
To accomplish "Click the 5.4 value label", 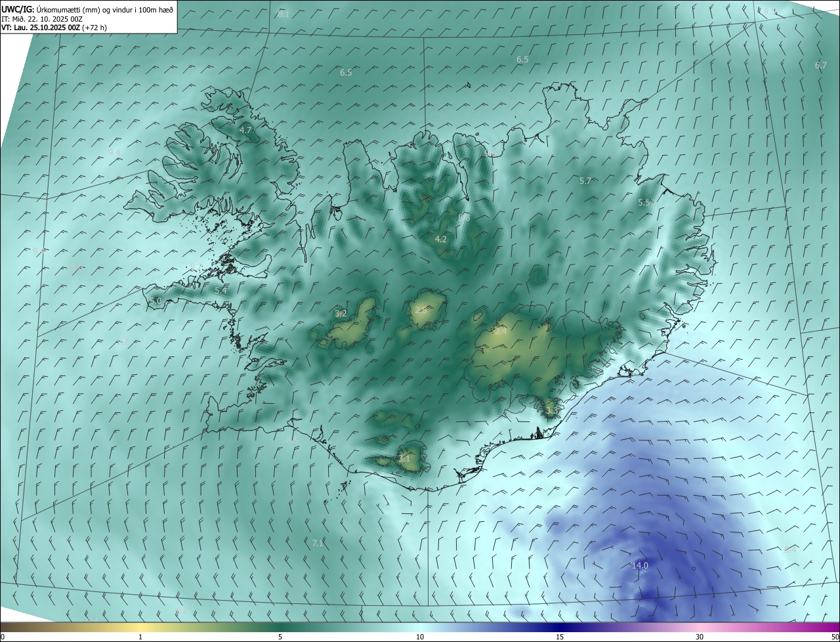I will 221,290.
